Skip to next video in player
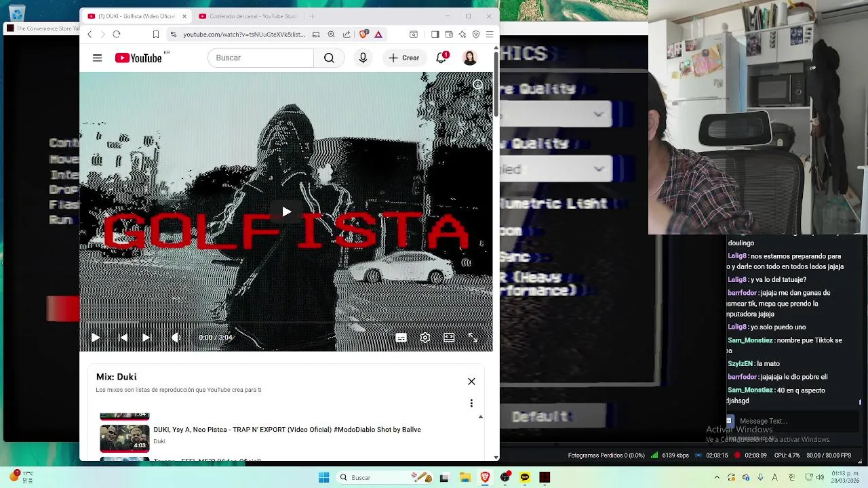This screenshot has height=488, width=868. click(x=146, y=338)
